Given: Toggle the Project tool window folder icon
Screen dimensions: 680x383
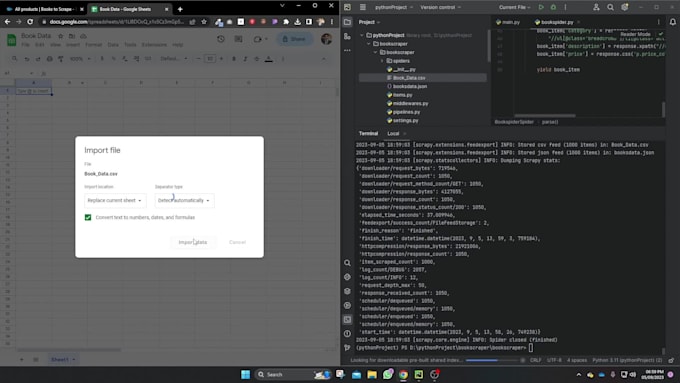Looking at the screenshot, I should pos(347,22).
